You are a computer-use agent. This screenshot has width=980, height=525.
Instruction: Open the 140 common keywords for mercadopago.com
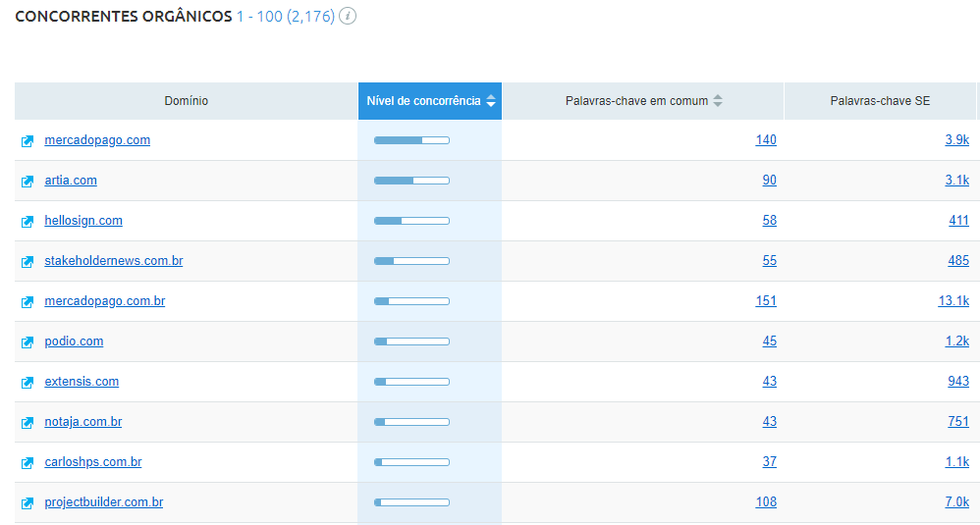766,139
